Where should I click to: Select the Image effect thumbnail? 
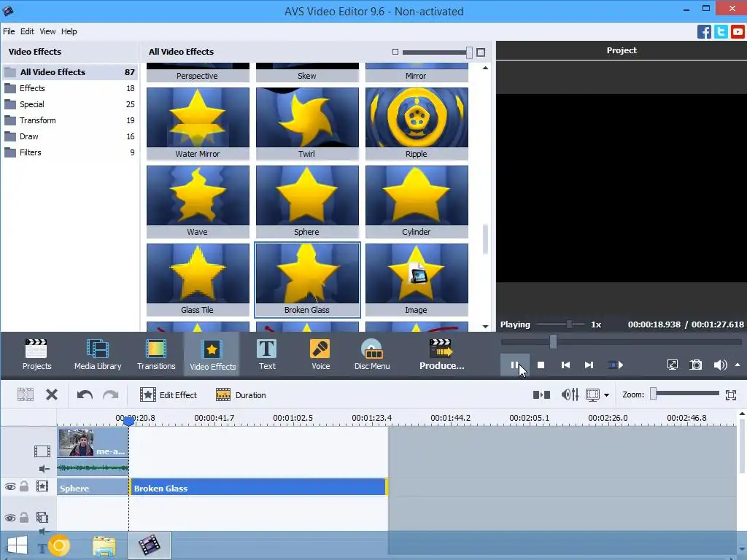pyautogui.click(x=417, y=279)
